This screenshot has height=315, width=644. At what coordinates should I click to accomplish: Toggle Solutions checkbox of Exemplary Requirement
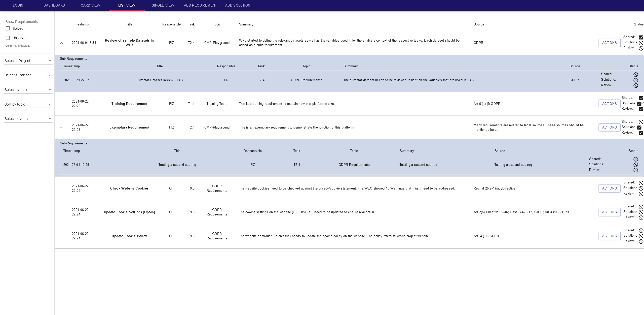(639, 128)
